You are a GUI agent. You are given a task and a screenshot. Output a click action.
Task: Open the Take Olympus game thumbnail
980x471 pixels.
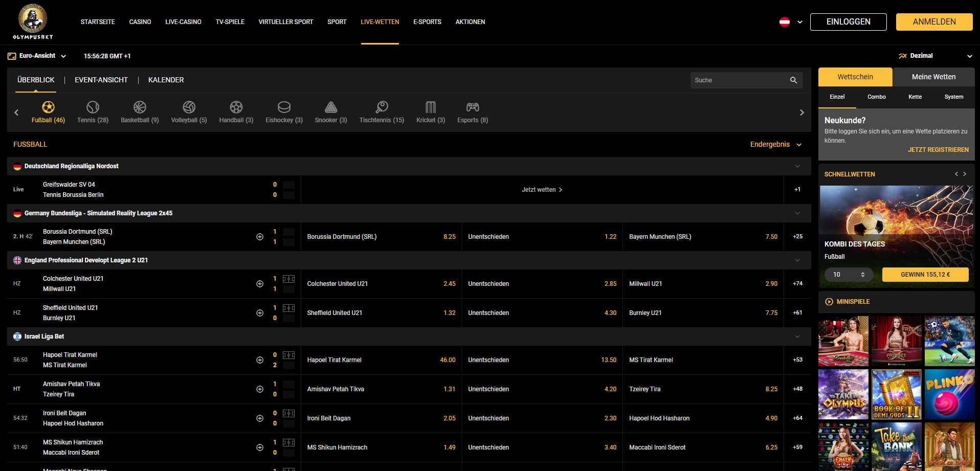point(843,395)
